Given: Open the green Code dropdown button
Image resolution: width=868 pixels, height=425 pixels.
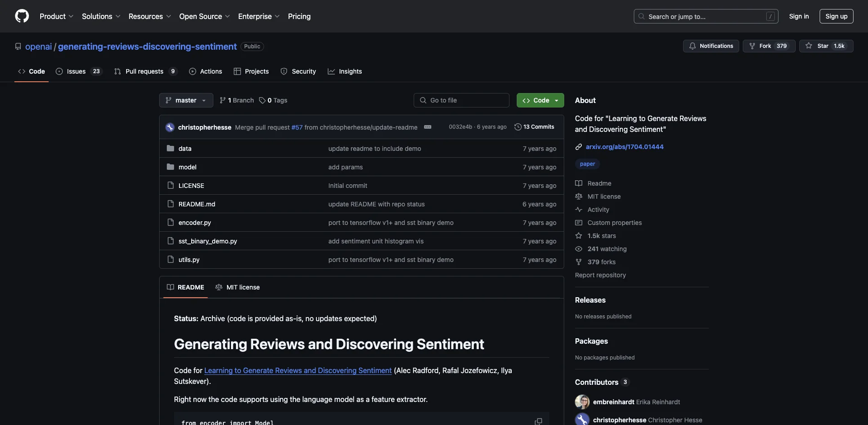Looking at the screenshot, I should click(x=540, y=100).
